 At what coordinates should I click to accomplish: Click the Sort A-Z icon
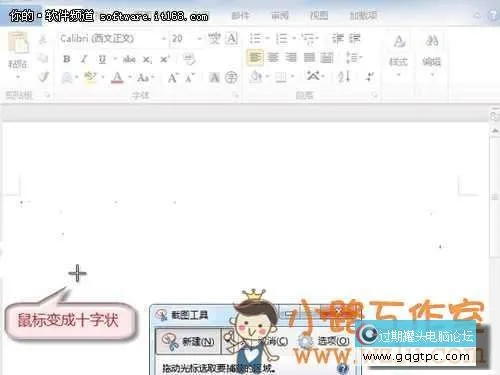(x=344, y=76)
